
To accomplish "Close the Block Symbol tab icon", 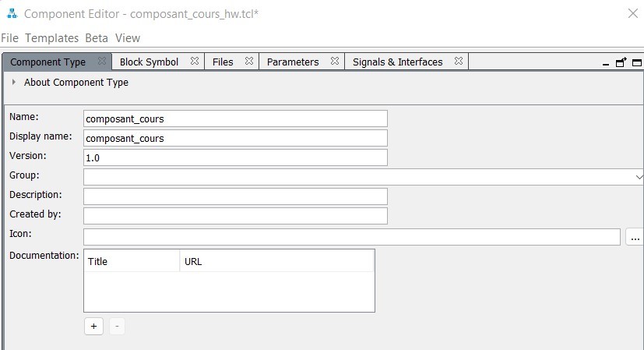I will click(195, 62).
